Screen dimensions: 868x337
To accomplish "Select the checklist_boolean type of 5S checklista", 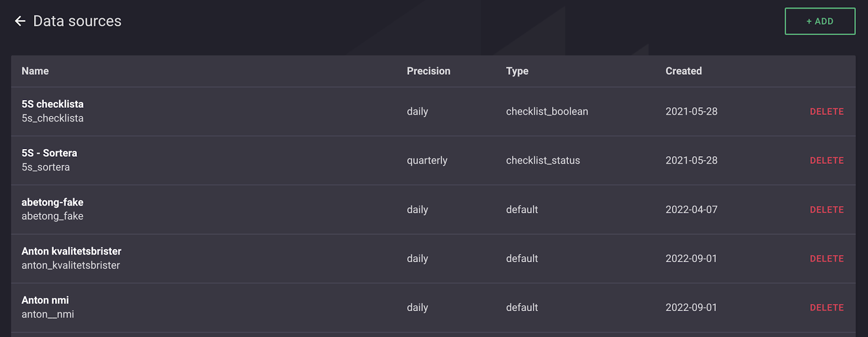I will (x=547, y=111).
